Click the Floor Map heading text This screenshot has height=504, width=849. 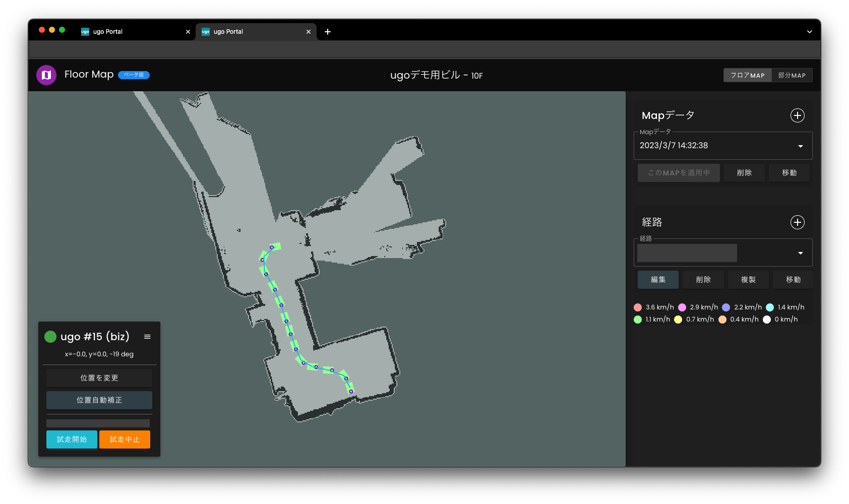(89, 75)
